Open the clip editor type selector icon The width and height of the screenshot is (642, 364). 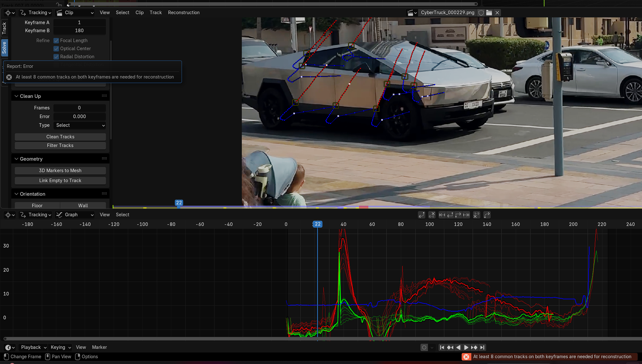(9, 13)
